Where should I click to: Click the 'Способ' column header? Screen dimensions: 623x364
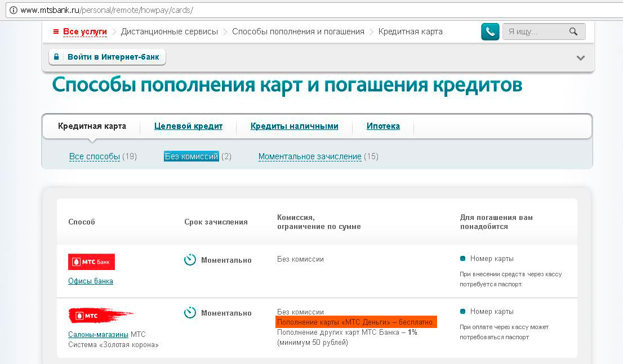pyautogui.click(x=82, y=222)
